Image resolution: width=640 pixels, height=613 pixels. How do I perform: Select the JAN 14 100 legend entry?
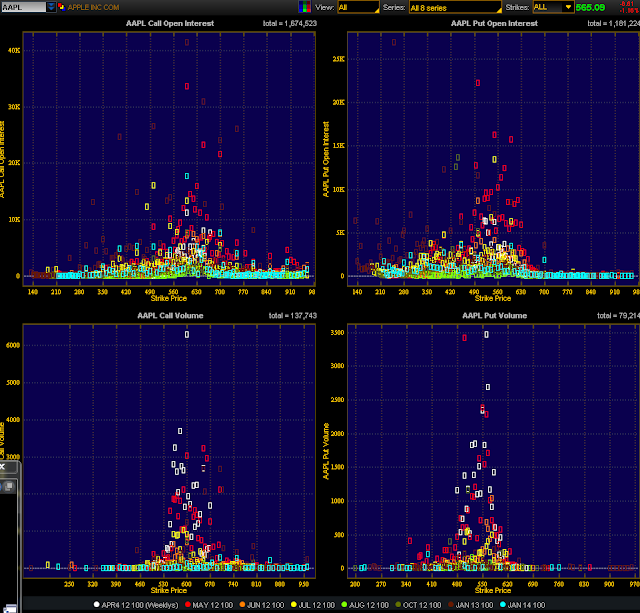click(522, 605)
